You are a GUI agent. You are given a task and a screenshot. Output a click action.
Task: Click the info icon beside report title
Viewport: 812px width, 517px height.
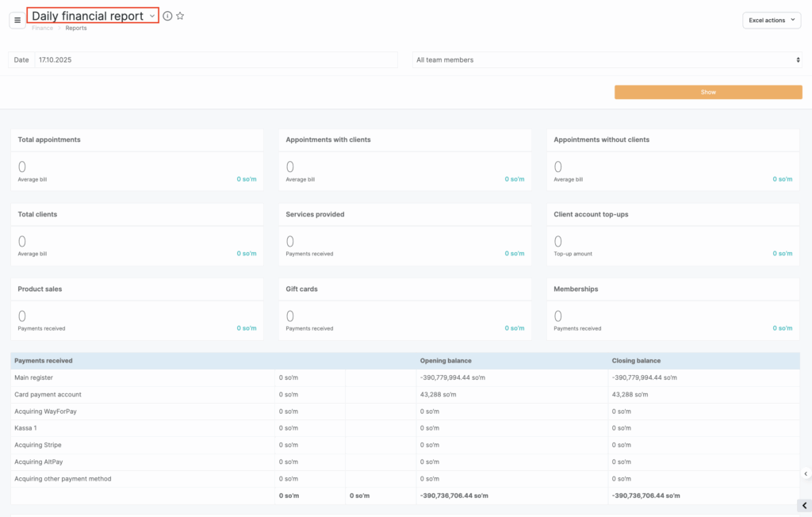pyautogui.click(x=167, y=16)
